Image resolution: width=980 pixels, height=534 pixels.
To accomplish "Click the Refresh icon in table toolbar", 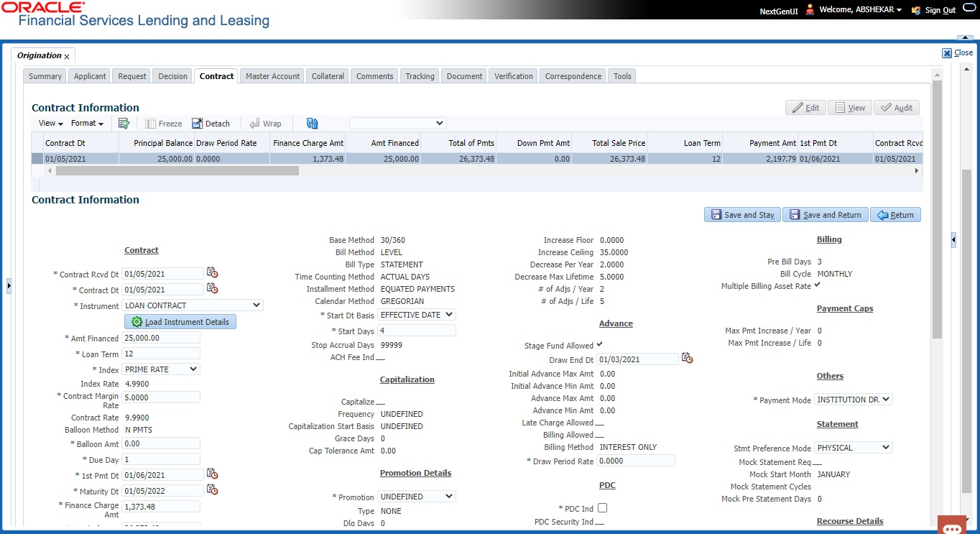I will click(312, 124).
